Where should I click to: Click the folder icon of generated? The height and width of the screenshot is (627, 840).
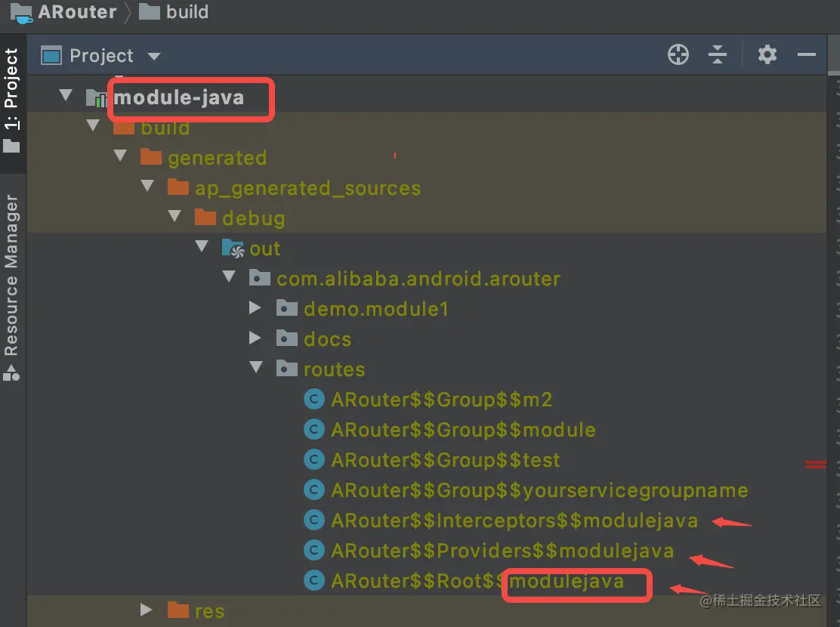click(x=151, y=157)
